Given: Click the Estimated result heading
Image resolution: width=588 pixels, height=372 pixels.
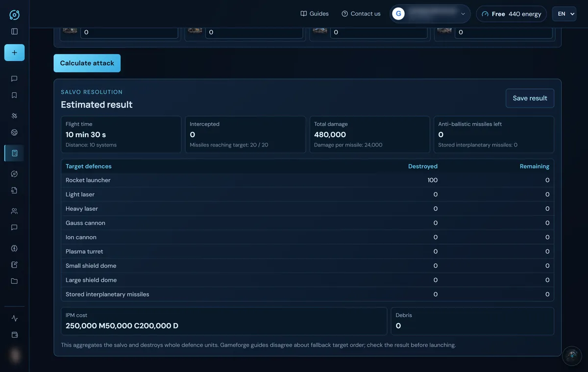Looking at the screenshot, I should 97,104.
